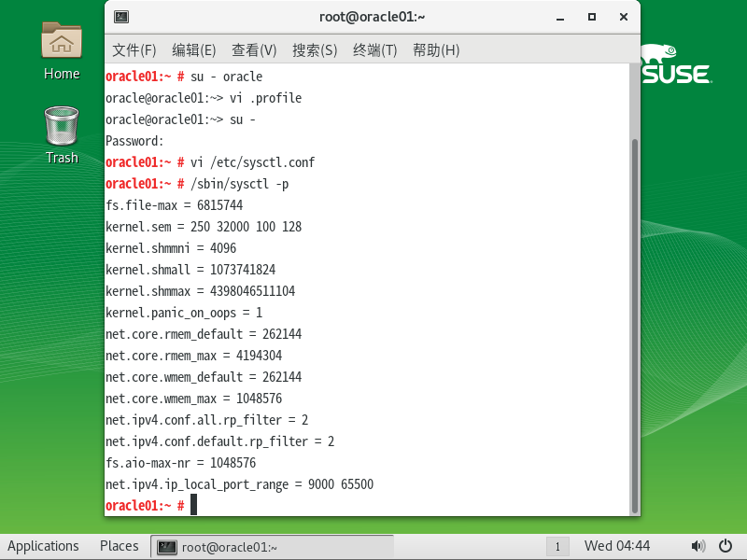Open the Applications menu
747x560 pixels.
click(43, 546)
